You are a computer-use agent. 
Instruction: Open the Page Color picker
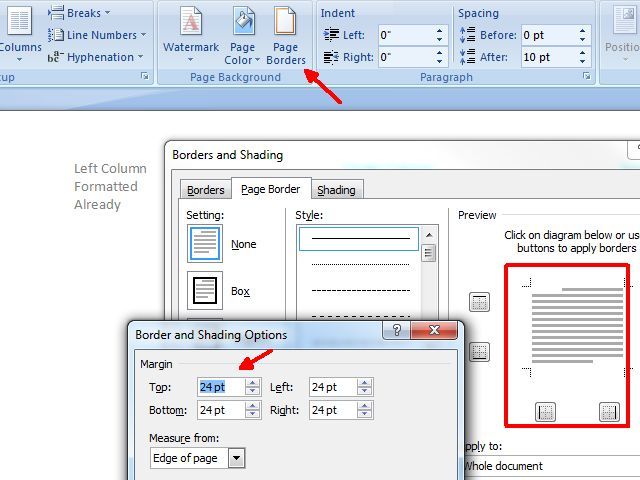[243, 35]
